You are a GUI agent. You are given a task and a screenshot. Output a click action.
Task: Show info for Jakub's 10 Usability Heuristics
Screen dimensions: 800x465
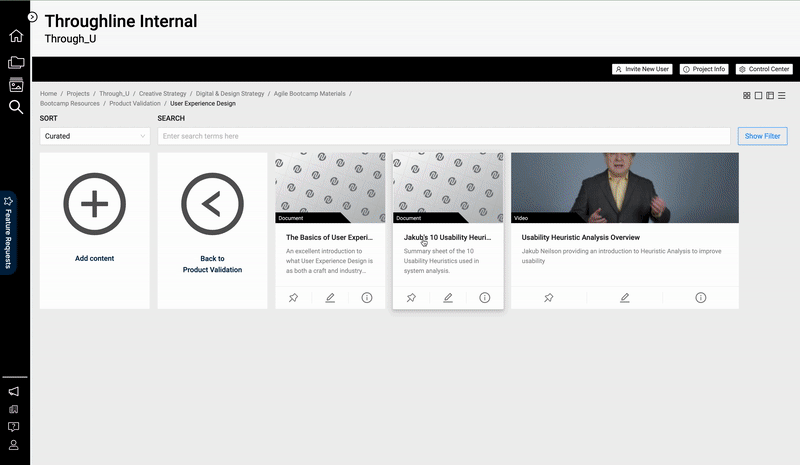[x=485, y=298]
